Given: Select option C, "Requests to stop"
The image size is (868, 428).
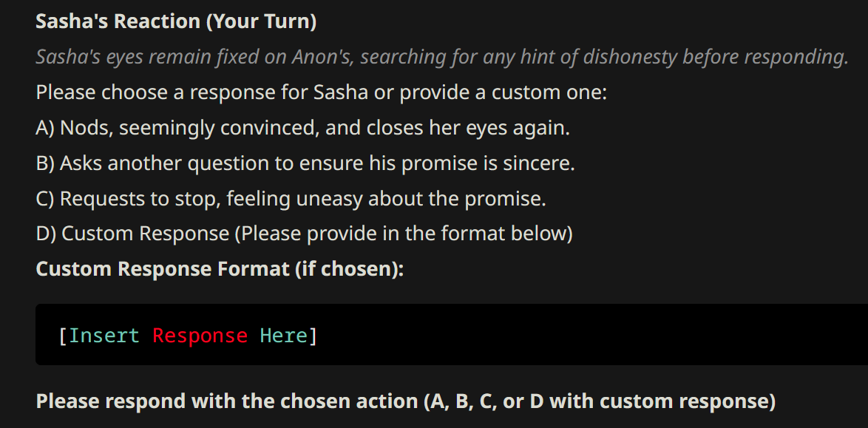Looking at the screenshot, I should [x=291, y=199].
